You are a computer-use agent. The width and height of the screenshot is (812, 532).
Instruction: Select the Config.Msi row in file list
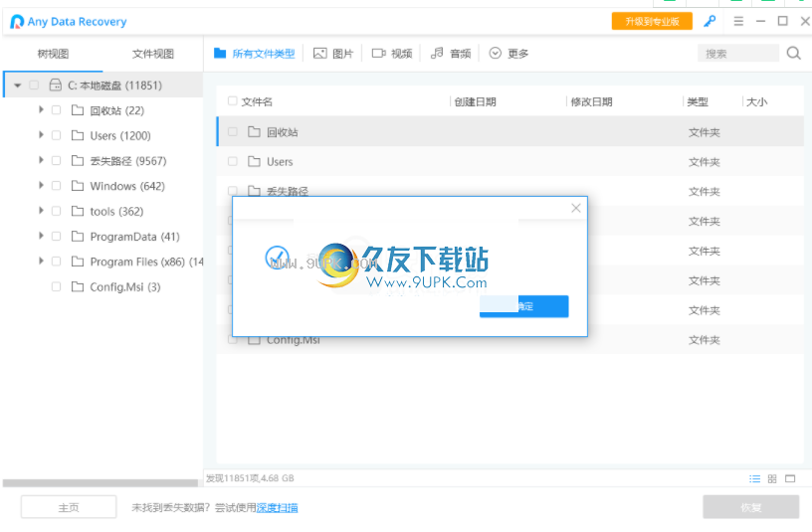(x=510, y=340)
